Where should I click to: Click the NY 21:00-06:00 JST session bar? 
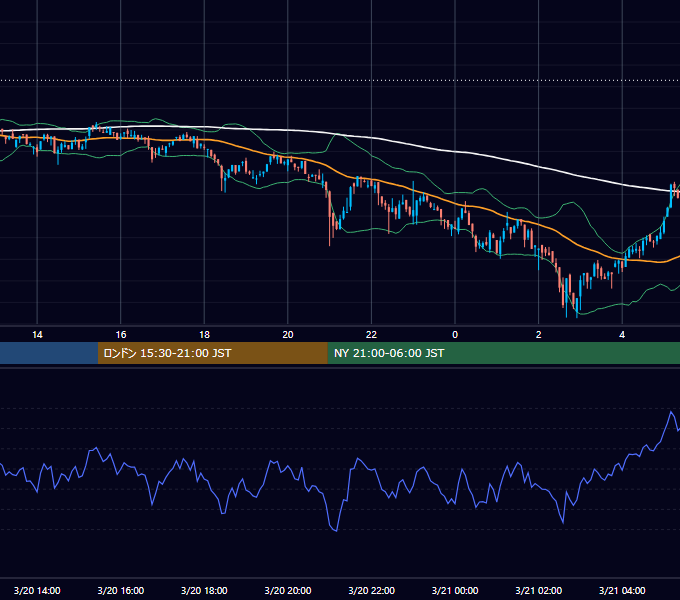pyautogui.click(x=503, y=353)
